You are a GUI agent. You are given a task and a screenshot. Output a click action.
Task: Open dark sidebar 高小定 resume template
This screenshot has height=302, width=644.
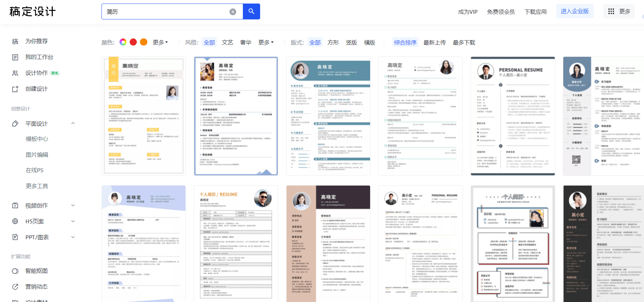603,243
